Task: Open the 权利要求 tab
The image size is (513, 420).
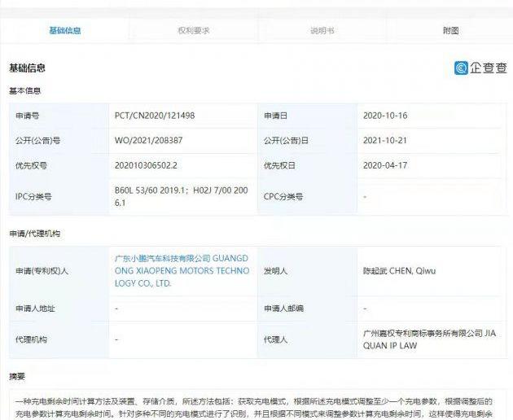Action: (193, 30)
